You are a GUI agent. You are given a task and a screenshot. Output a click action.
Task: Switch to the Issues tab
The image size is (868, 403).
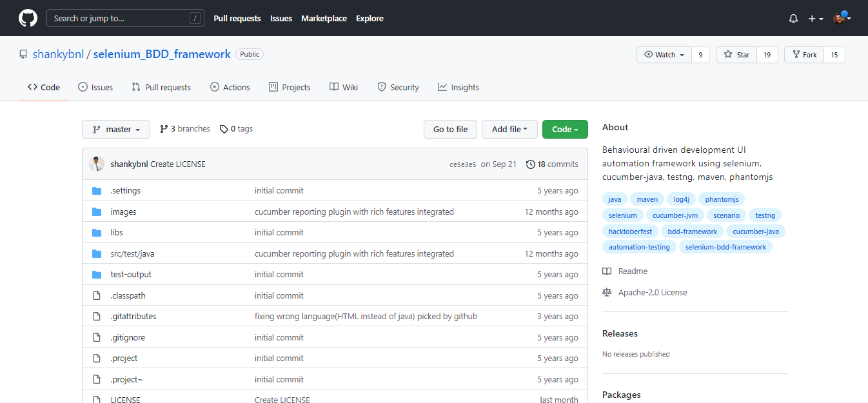point(95,88)
